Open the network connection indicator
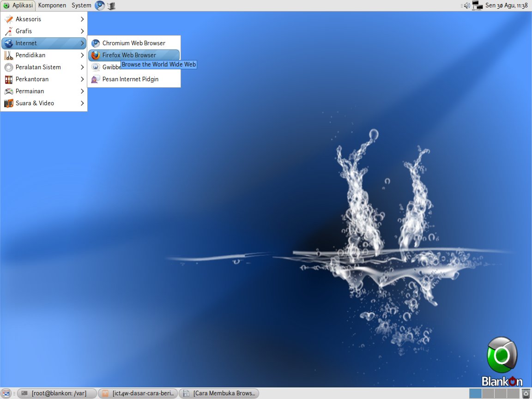The image size is (532, 399). pos(477,6)
